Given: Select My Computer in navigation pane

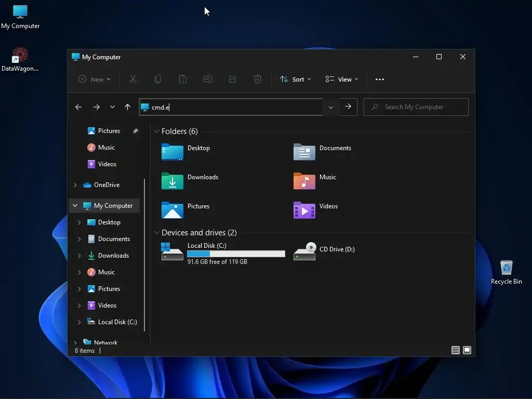Looking at the screenshot, I should [108, 206].
